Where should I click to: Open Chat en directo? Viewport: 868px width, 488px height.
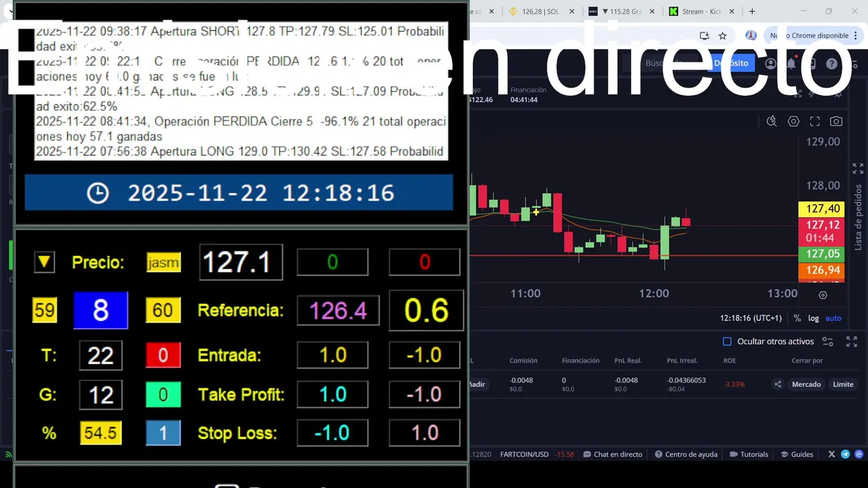(x=612, y=454)
